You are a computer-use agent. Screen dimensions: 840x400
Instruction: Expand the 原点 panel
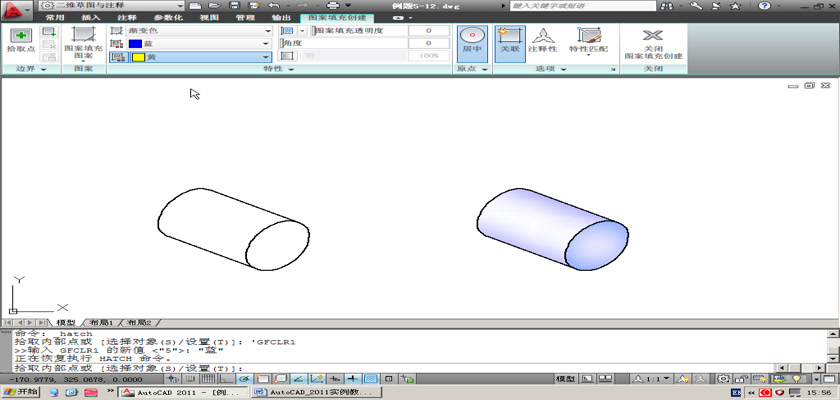click(x=472, y=69)
